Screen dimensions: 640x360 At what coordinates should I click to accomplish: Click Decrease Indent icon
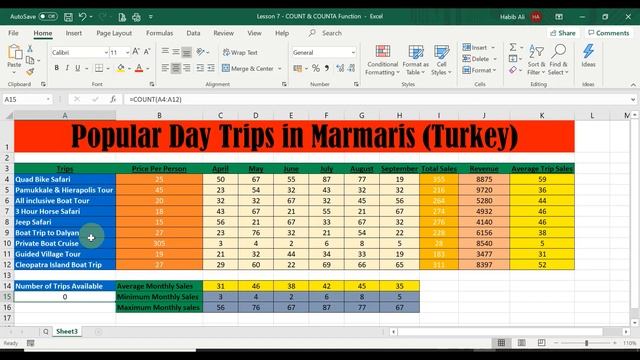point(200,68)
